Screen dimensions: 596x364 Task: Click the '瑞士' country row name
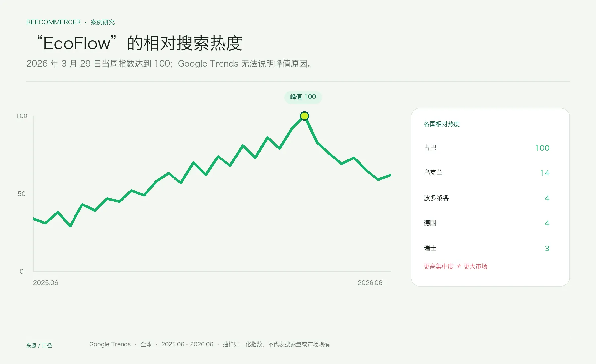pos(430,248)
